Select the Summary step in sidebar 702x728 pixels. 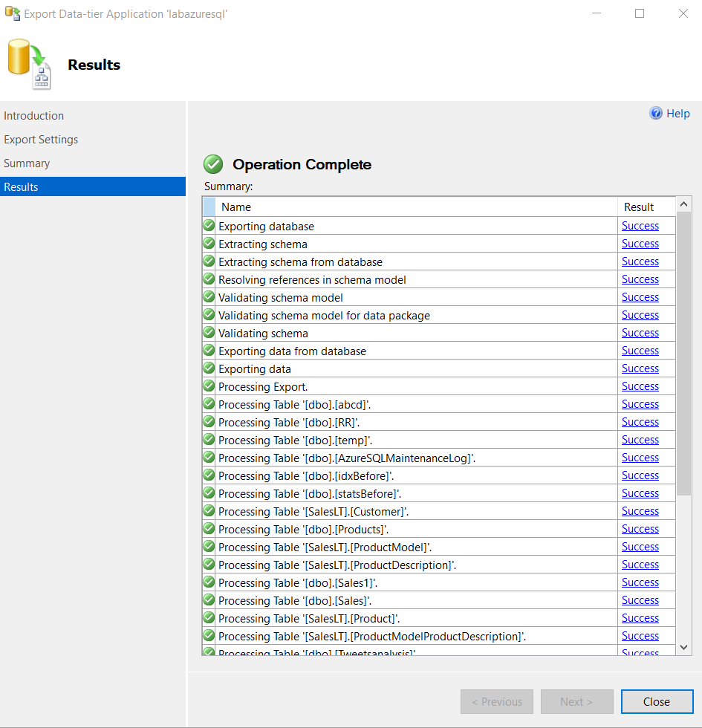[27, 163]
